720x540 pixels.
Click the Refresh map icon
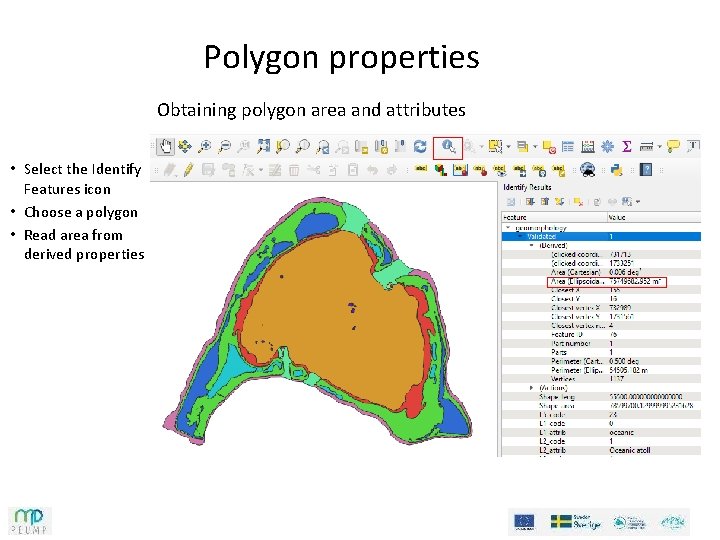(420, 147)
